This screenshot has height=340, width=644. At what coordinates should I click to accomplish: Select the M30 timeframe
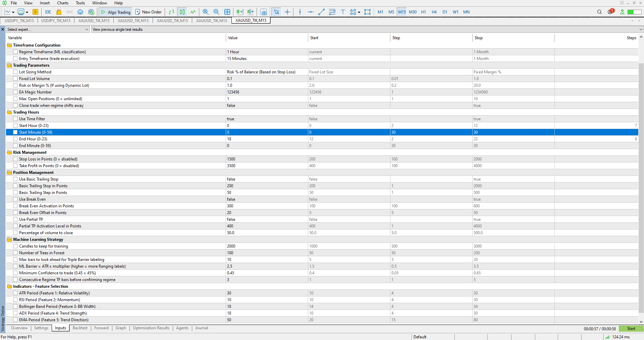pyautogui.click(x=413, y=12)
